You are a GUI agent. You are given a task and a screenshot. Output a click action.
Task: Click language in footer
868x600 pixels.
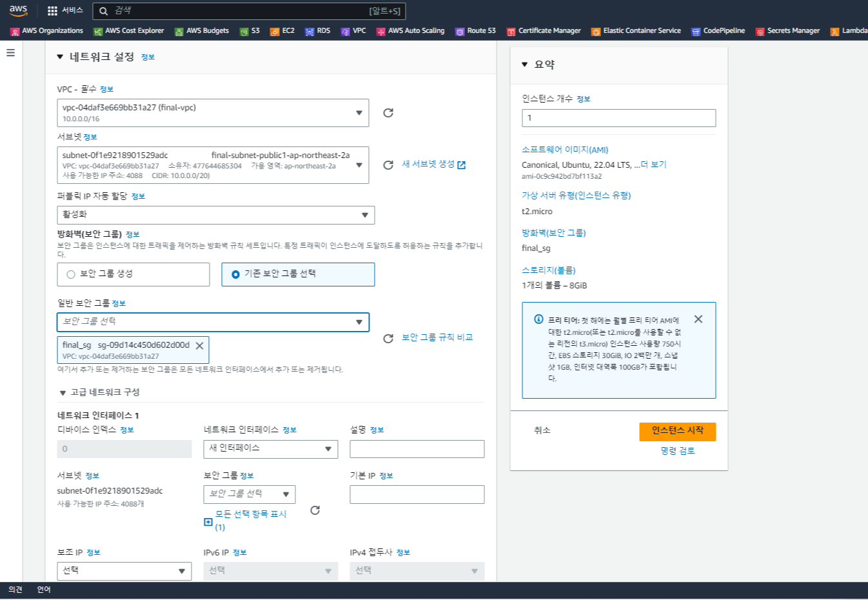click(x=44, y=590)
